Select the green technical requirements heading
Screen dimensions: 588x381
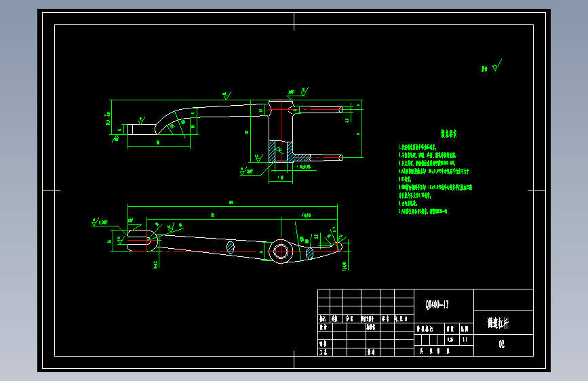pyautogui.click(x=448, y=134)
